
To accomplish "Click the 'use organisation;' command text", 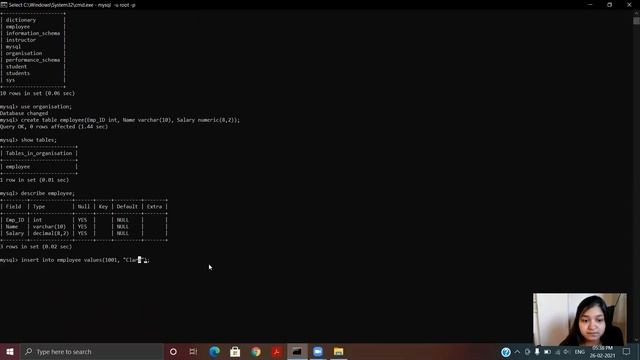I will tap(46, 107).
